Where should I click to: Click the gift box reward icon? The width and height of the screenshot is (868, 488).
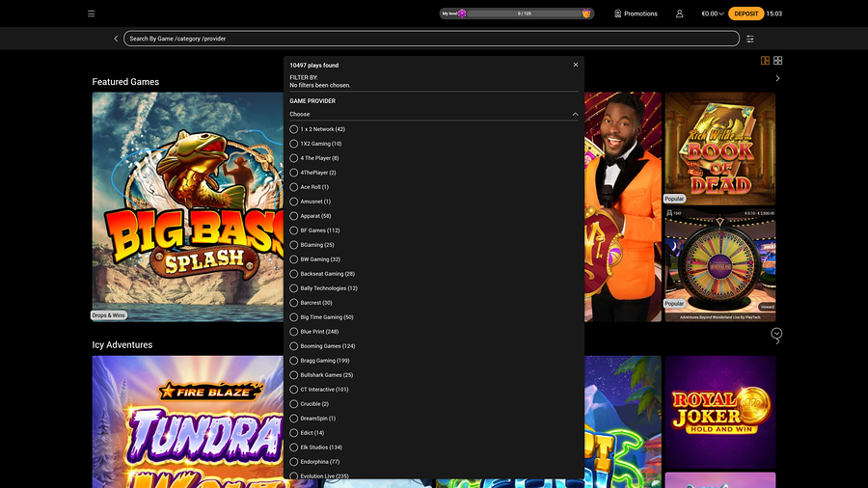(x=585, y=14)
